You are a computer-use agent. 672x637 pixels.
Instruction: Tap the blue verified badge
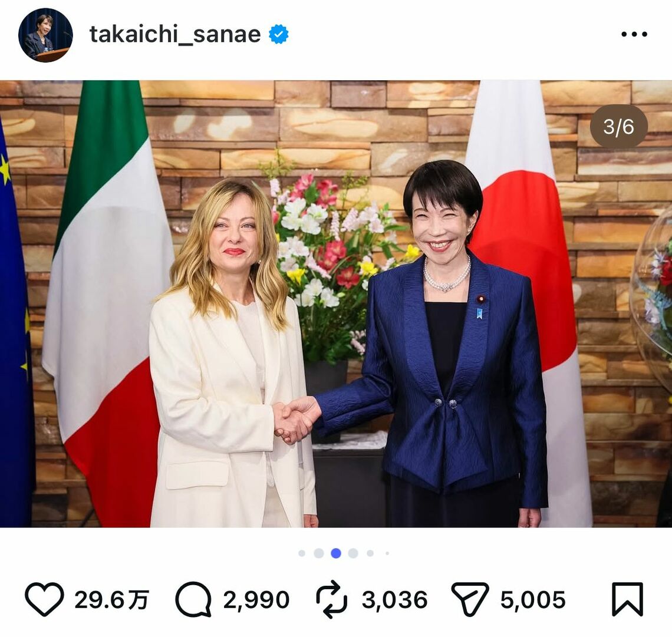point(279,35)
